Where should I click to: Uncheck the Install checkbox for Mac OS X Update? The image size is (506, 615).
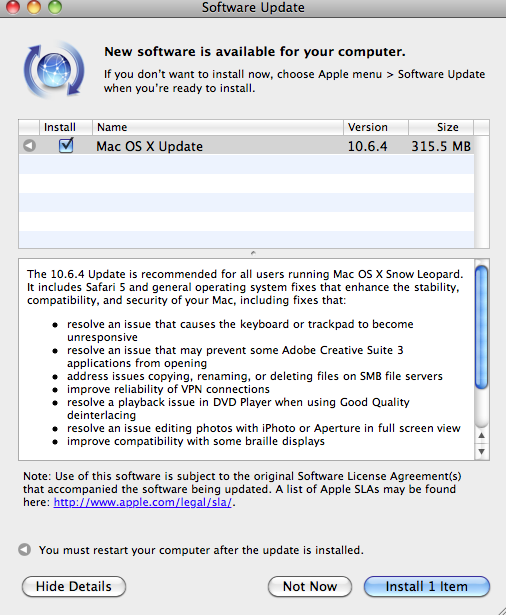(x=66, y=145)
